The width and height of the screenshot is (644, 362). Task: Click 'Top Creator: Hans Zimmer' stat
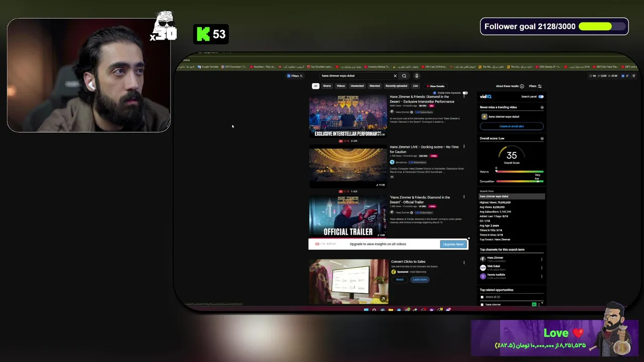(x=495, y=240)
